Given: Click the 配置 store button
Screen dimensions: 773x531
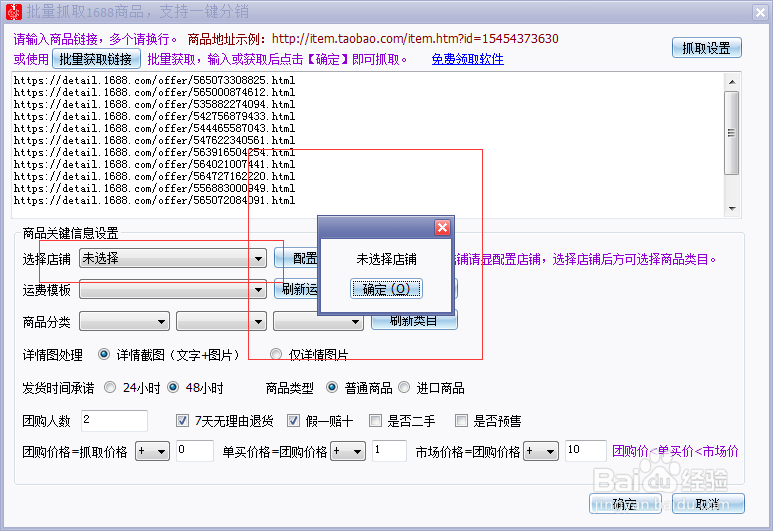Looking at the screenshot, I should click(297, 258).
